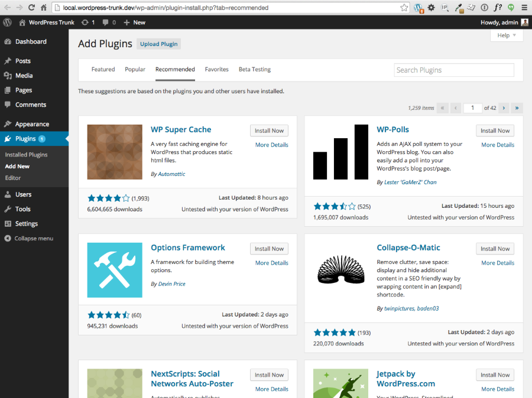The height and width of the screenshot is (398, 532).
Task: Bookmark the page with the star icon
Action: [404, 8]
